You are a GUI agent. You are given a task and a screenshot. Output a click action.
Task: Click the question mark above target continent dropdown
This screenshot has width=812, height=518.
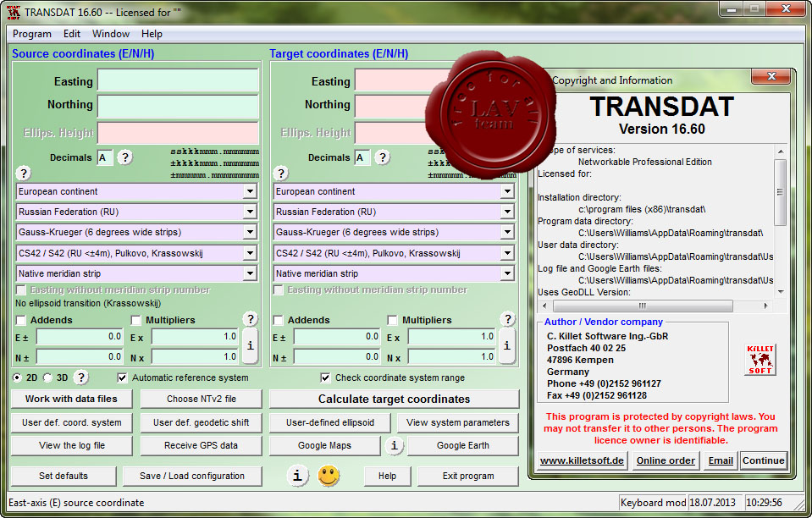280,173
